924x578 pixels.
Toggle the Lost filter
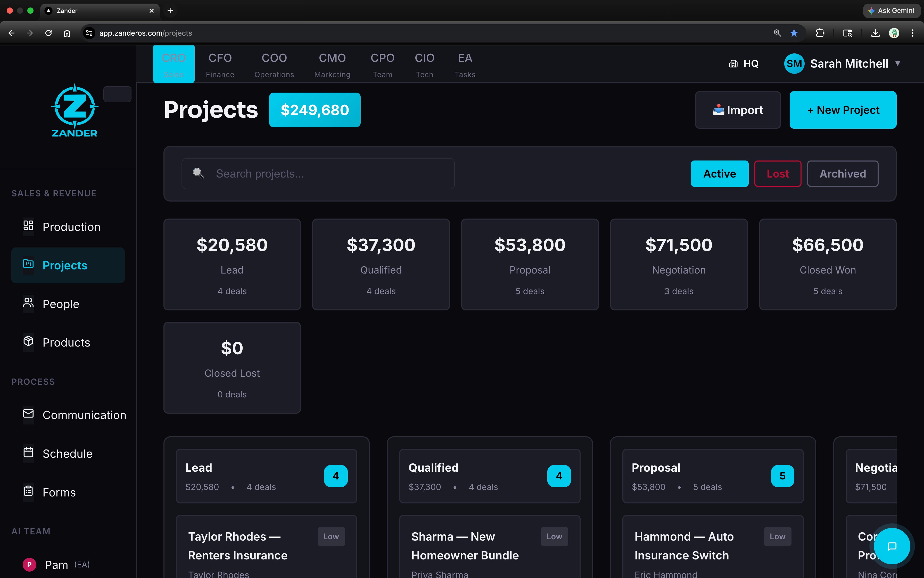[x=777, y=174]
